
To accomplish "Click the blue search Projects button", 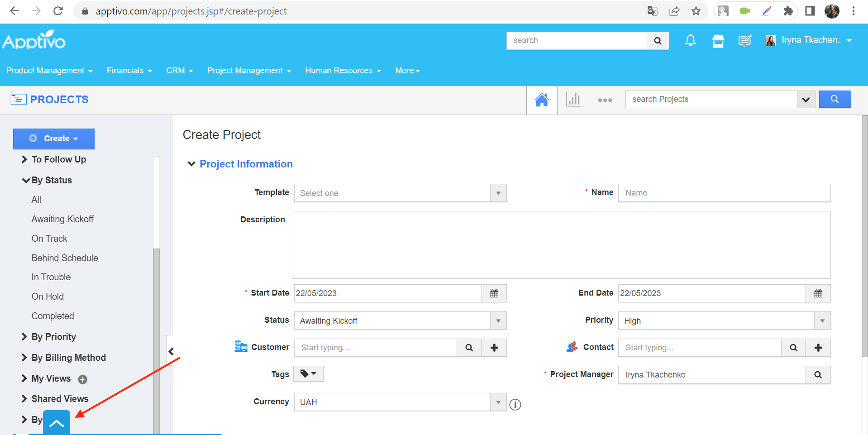I will [835, 99].
